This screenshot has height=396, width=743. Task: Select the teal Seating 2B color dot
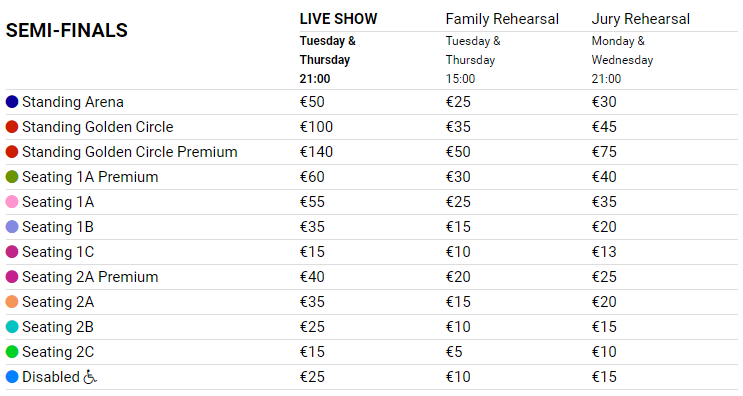click(x=12, y=327)
